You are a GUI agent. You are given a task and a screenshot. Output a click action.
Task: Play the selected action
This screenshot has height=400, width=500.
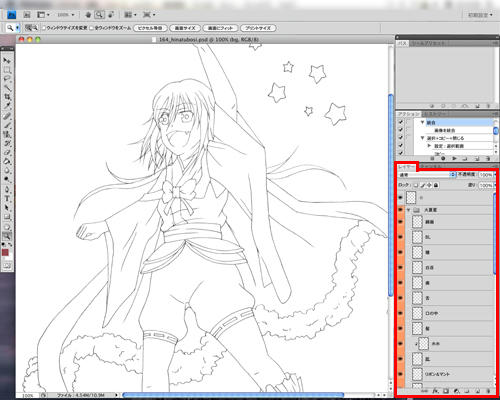454,159
